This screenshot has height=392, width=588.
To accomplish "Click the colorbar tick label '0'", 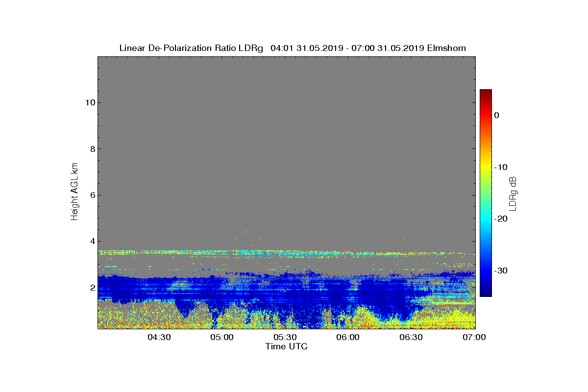I will pyautogui.click(x=496, y=115).
